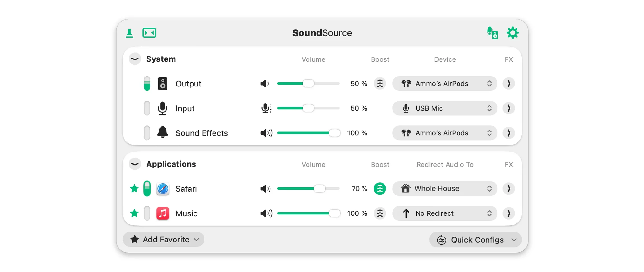Toggle the Safari level meter pill
The height and width of the screenshot is (272, 644).
(x=147, y=189)
